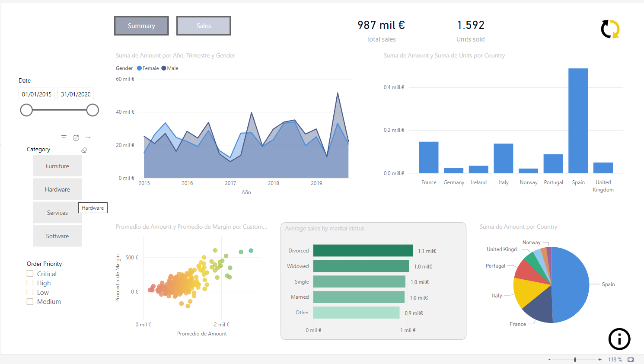Select the Spain bar in country chart
The height and width of the screenshot is (364, 644).
[x=578, y=121]
